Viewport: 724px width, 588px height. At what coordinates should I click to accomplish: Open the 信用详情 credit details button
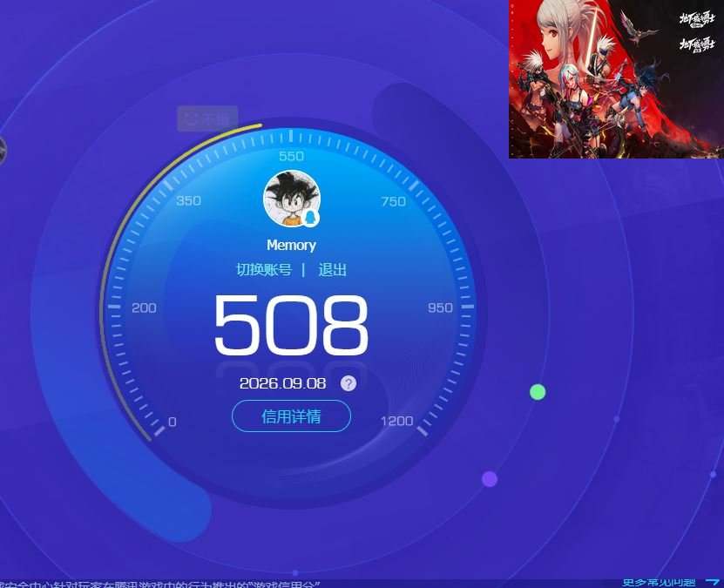click(291, 416)
